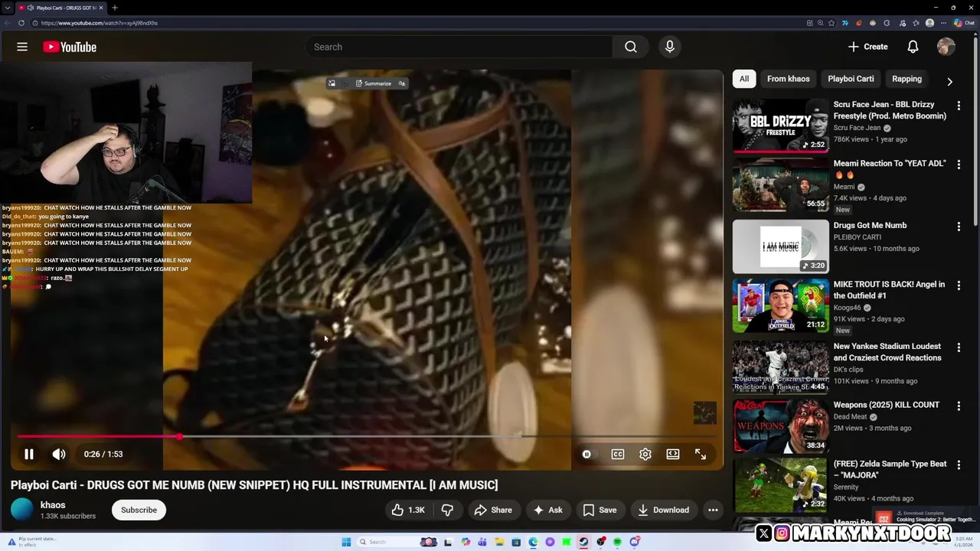Select the From khaos filter chip
980x551 pixels.
coord(788,79)
